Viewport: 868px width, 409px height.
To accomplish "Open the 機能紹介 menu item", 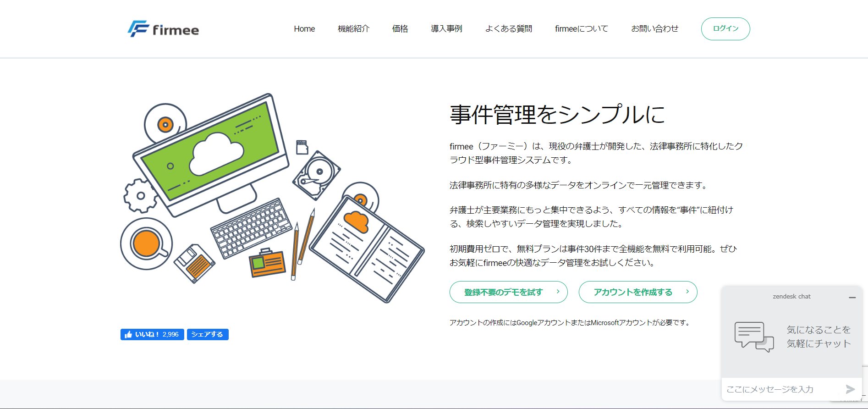I will 353,29.
